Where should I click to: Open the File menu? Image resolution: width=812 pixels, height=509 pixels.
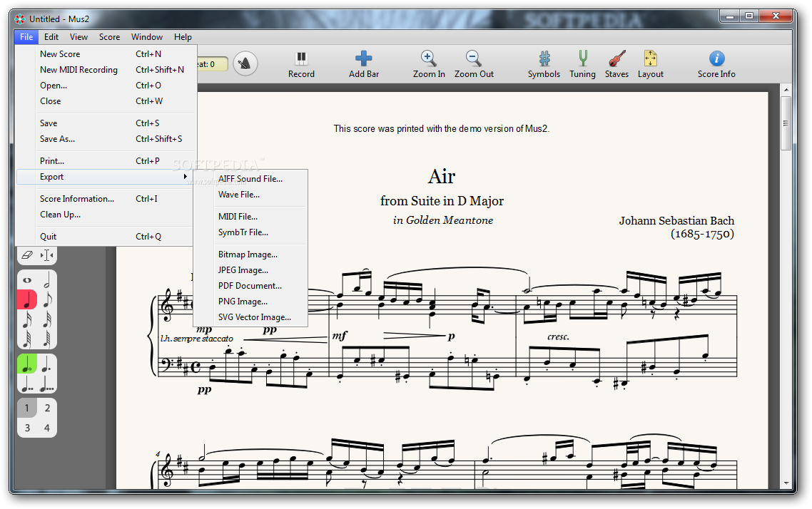pos(26,37)
